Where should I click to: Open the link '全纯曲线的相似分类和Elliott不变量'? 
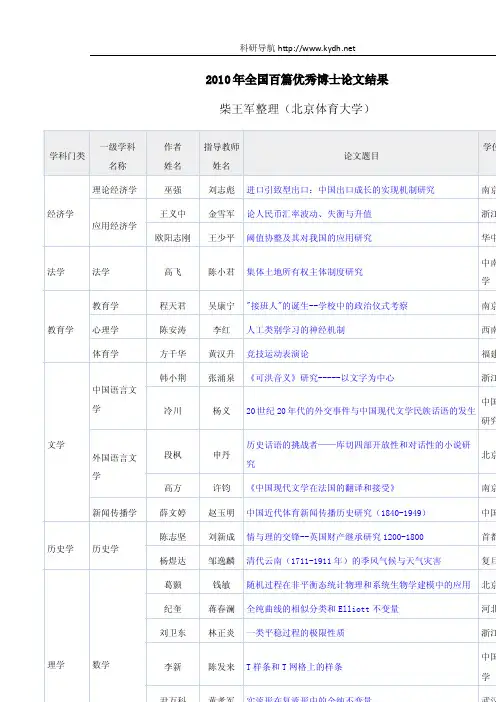pos(322,609)
